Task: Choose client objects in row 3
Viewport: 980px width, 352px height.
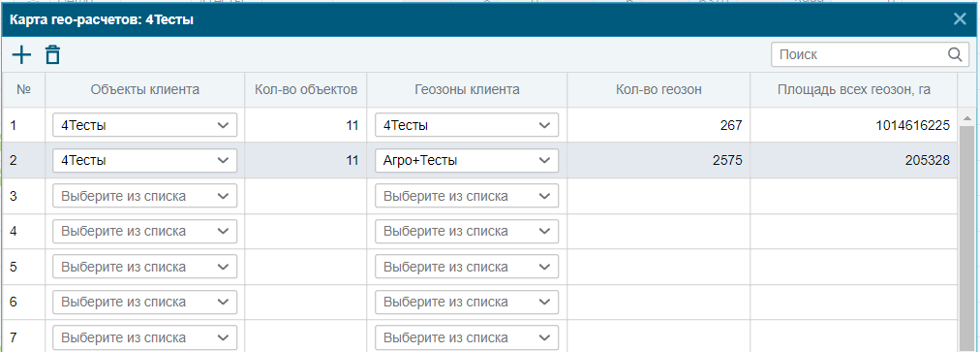Action: click(x=145, y=196)
